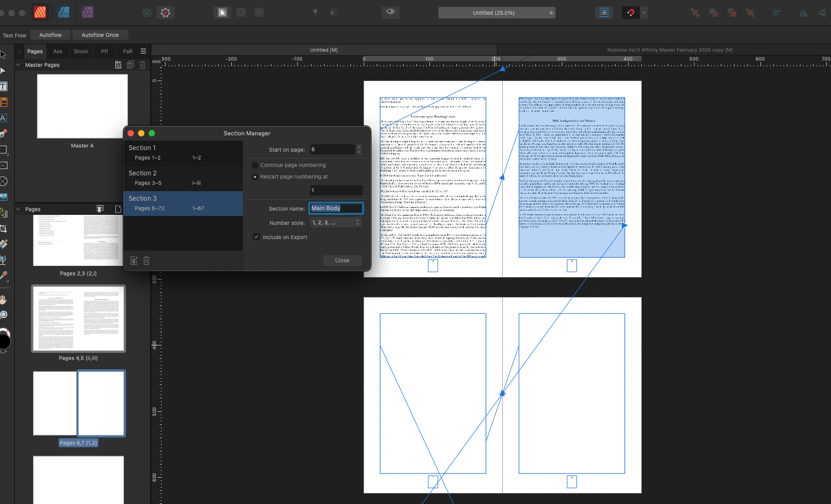
Task: Select Section 3 in the list
Action: [183, 203]
